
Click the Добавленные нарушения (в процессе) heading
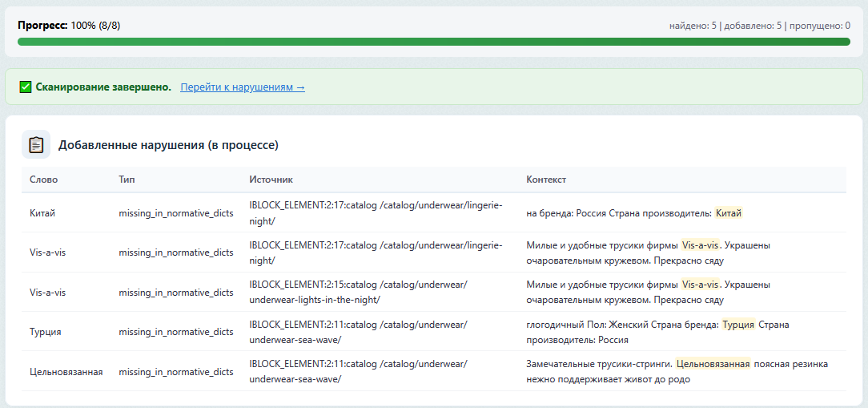168,145
